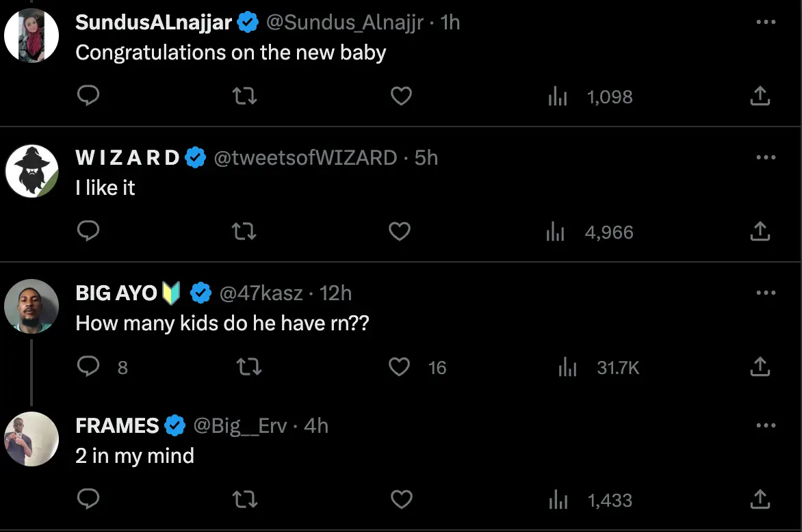
Task: Click the username W I Z A R D
Action: (127, 157)
